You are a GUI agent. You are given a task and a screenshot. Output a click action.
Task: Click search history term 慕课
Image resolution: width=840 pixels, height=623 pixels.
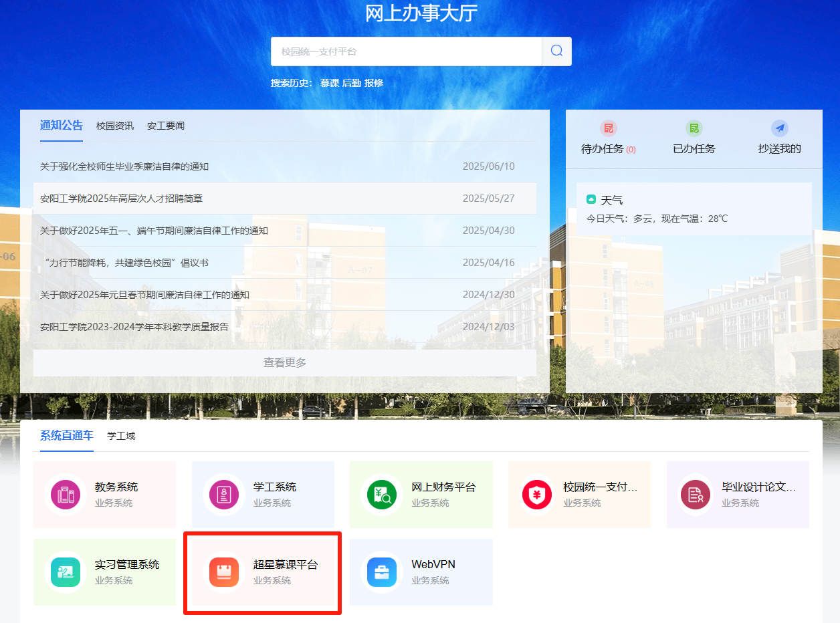tap(330, 83)
